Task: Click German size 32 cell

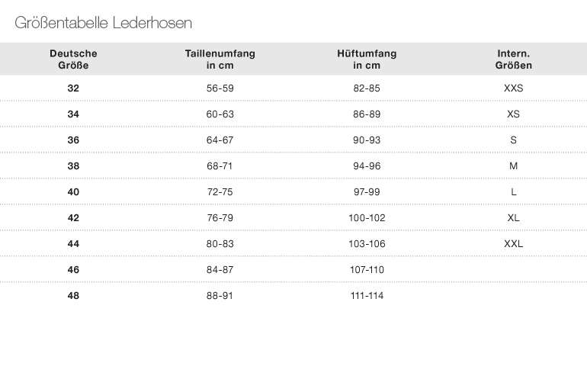Action: point(73,88)
